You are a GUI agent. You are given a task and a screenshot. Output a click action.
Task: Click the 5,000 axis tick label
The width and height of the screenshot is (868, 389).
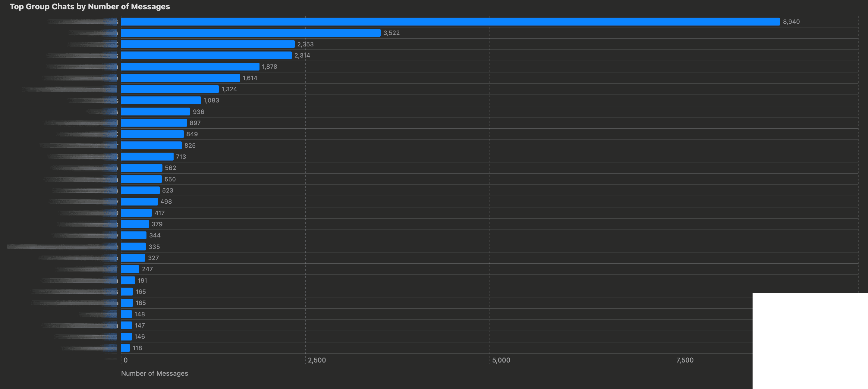(x=502, y=360)
